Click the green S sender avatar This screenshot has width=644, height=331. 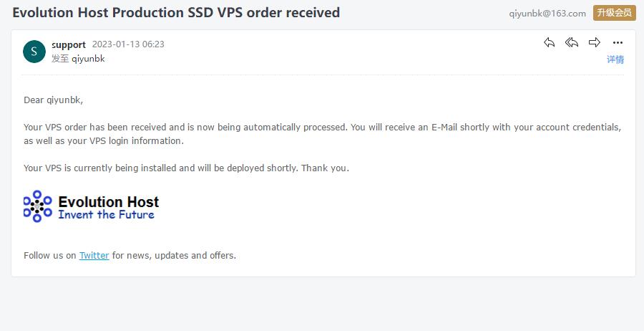tap(34, 52)
